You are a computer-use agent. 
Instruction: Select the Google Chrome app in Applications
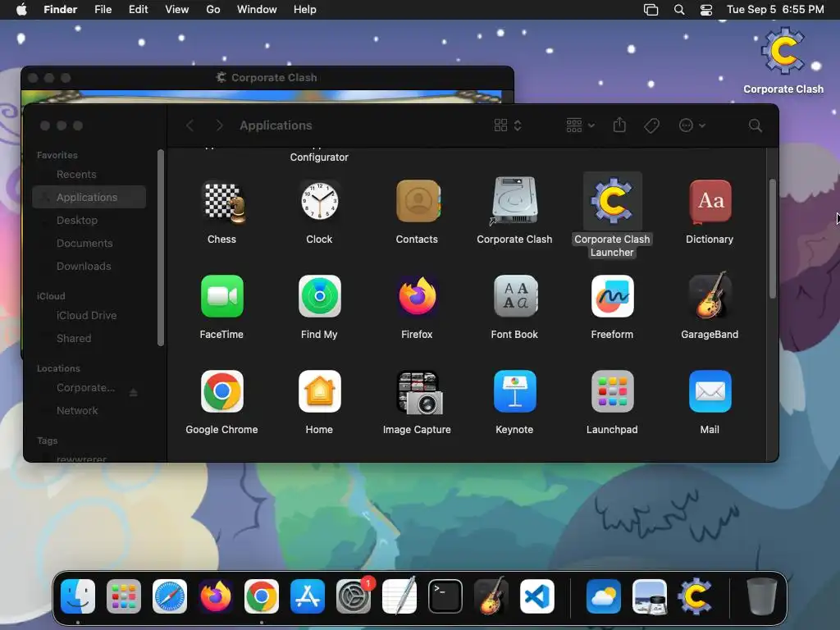pyautogui.click(x=221, y=391)
